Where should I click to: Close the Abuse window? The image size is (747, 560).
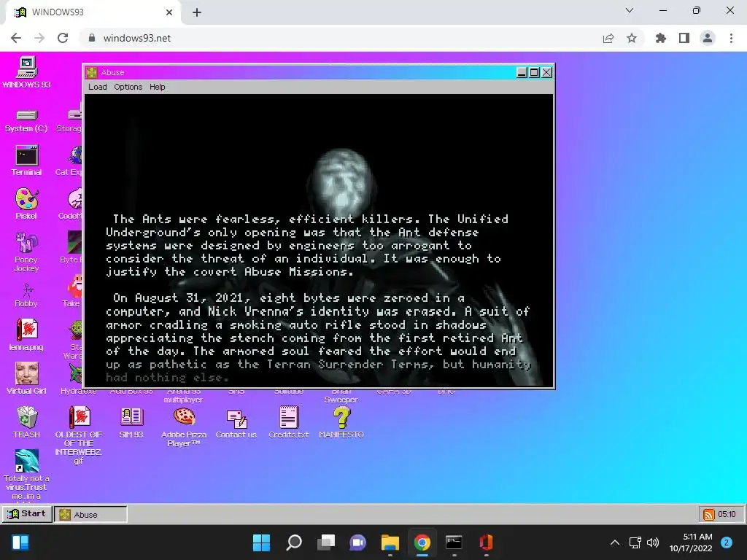(x=547, y=72)
